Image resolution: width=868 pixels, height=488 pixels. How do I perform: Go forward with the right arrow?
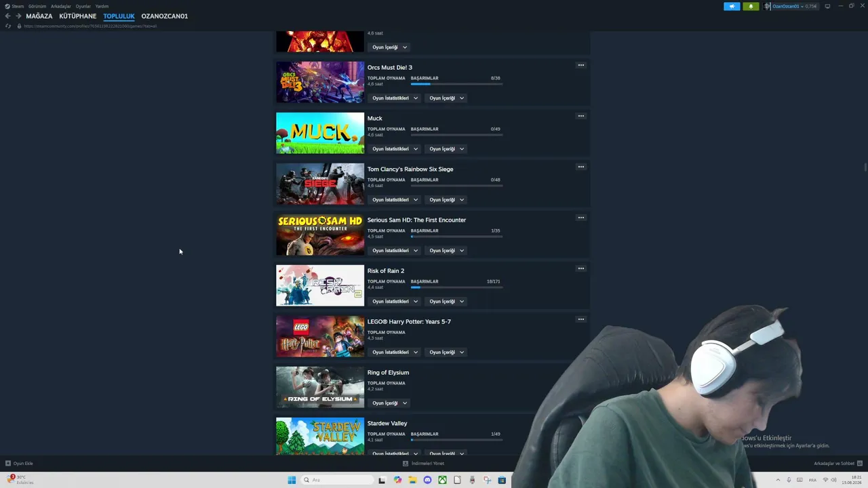tap(18, 16)
